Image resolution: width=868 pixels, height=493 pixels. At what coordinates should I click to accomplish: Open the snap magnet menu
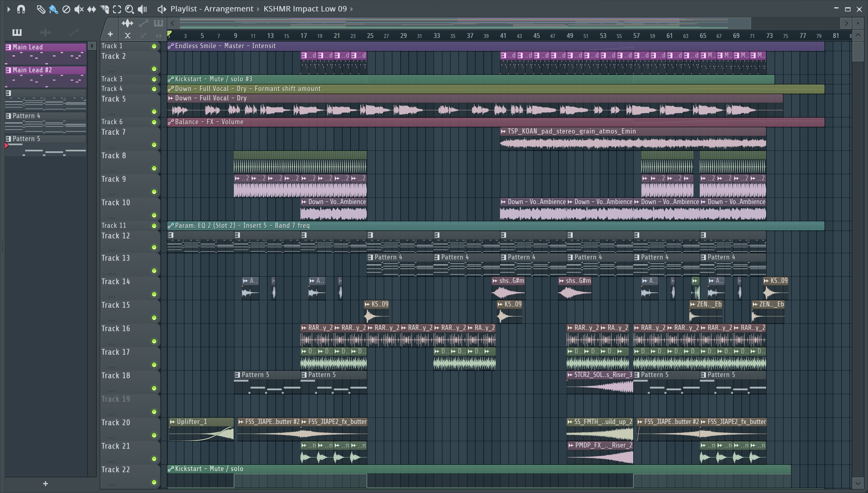tap(21, 9)
